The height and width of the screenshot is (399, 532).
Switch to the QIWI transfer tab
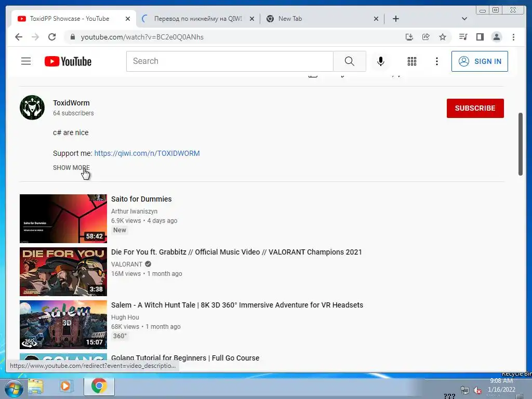(198, 19)
